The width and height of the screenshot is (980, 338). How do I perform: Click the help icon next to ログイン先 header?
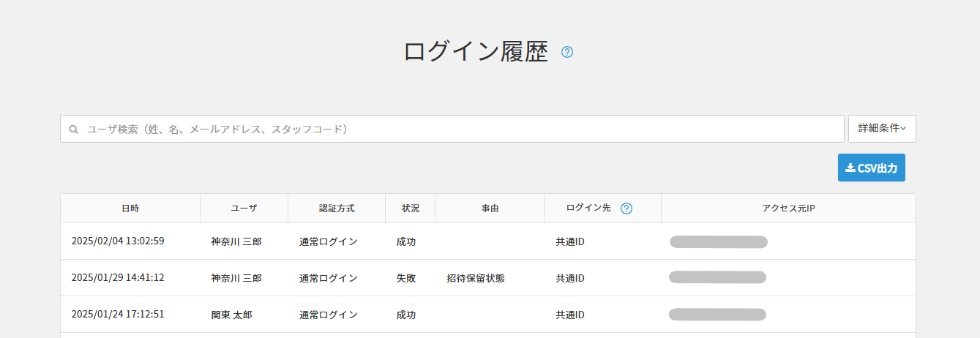(x=626, y=209)
